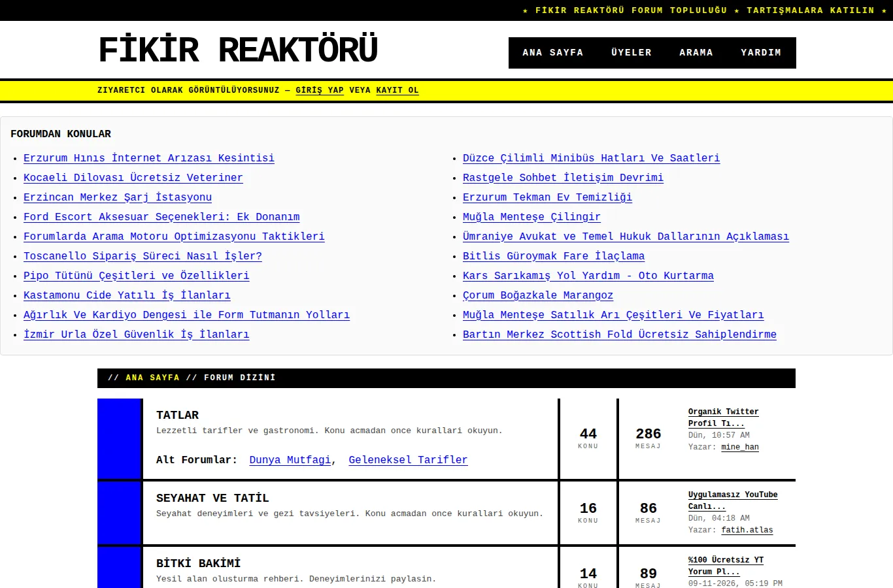View the mine_han author profile

coord(740,447)
